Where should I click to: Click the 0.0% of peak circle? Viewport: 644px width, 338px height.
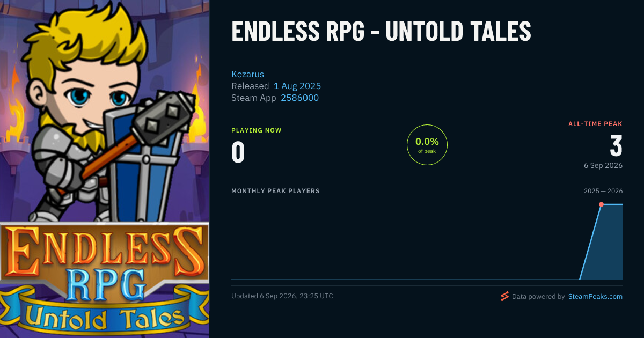tap(427, 145)
